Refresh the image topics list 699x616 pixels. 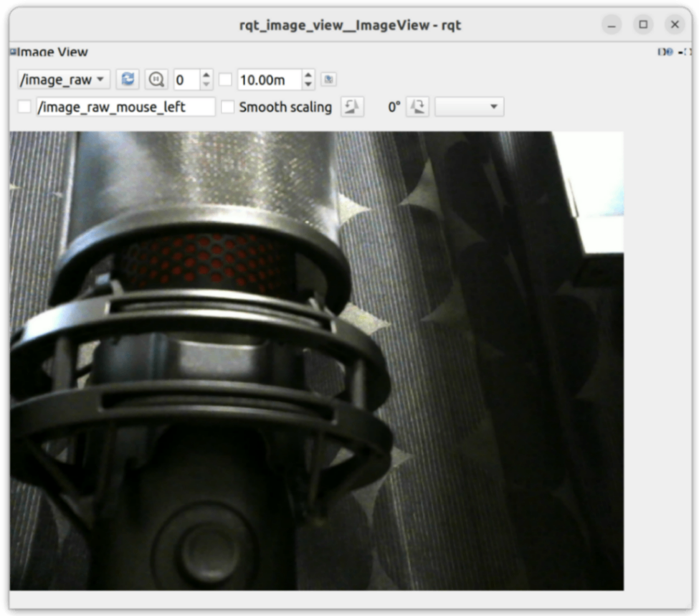128,80
